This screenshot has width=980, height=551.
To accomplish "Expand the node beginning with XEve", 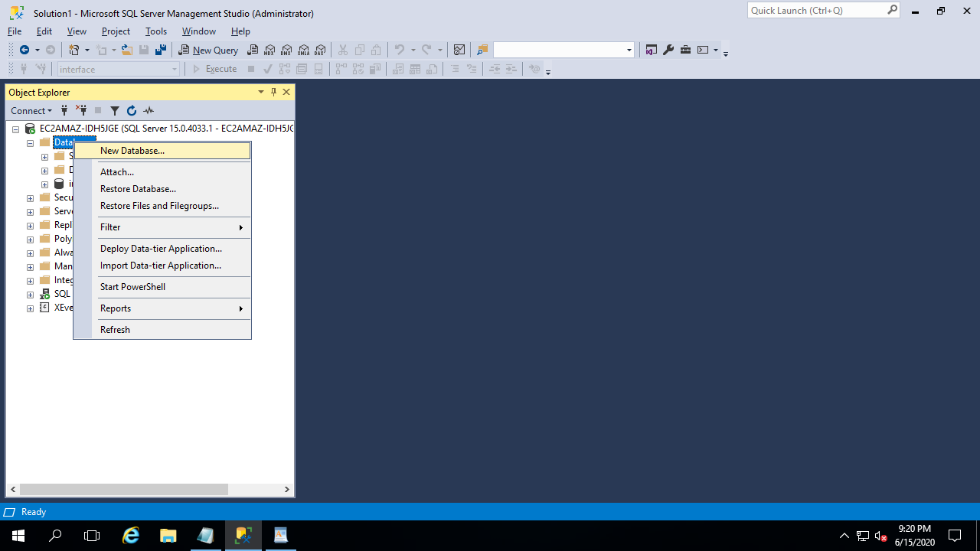I will click(30, 308).
